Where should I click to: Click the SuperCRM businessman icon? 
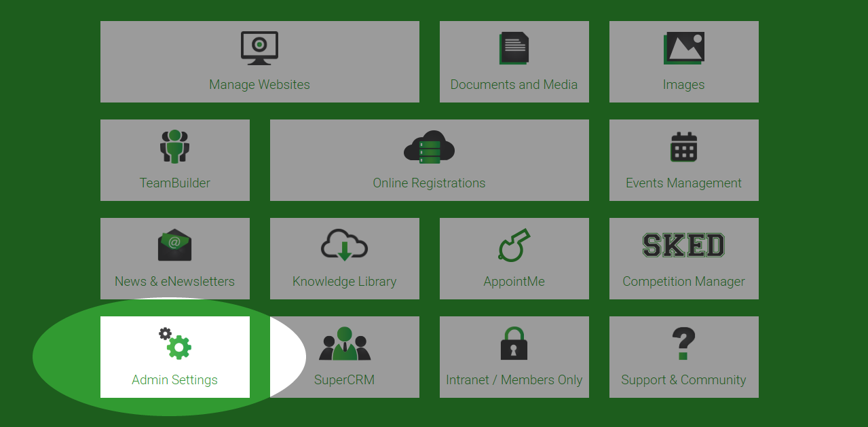(x=344, y=344)
